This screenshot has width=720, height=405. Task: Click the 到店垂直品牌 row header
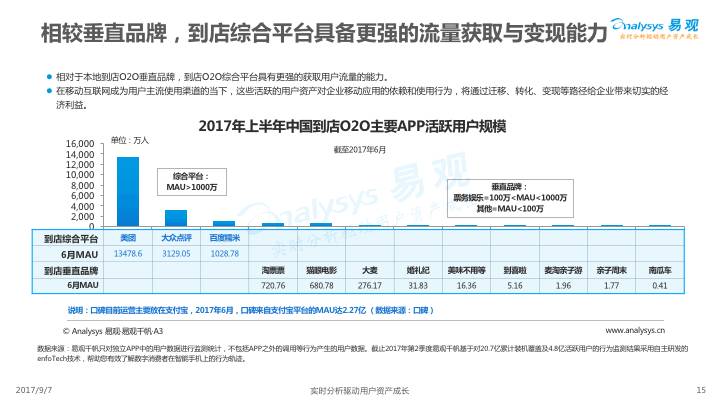(71, 270)
